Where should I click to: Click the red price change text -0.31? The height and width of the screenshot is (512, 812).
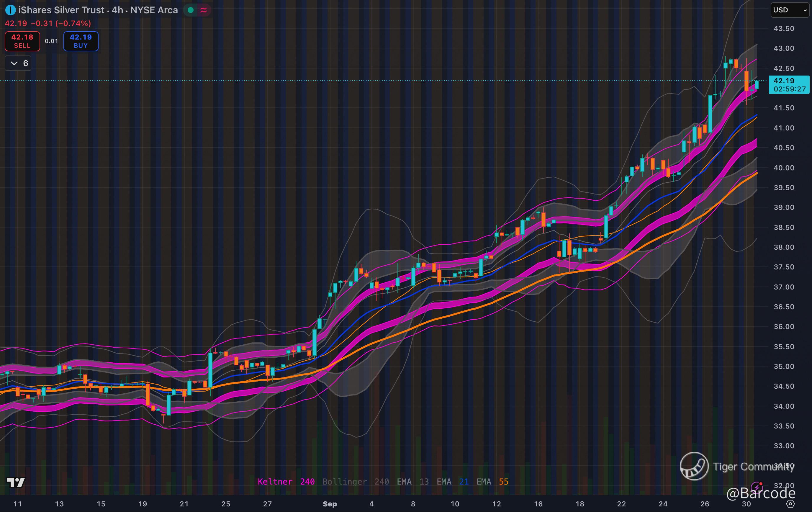tap(42, 23)
